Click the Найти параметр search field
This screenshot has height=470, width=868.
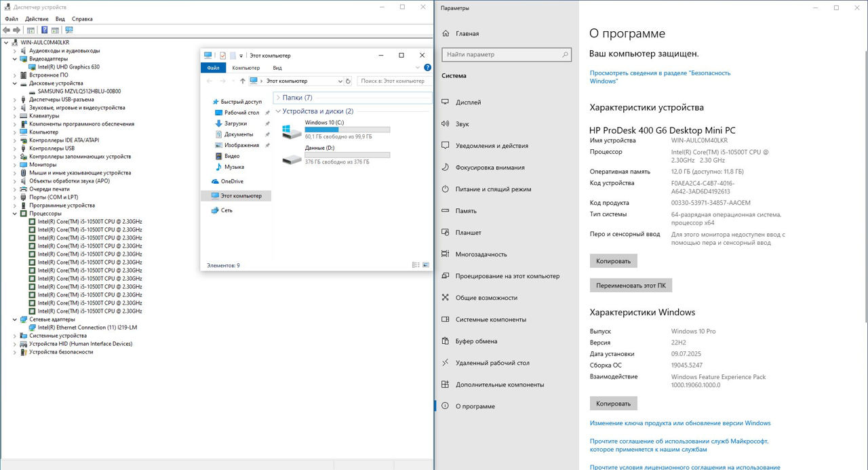point(502,54)
